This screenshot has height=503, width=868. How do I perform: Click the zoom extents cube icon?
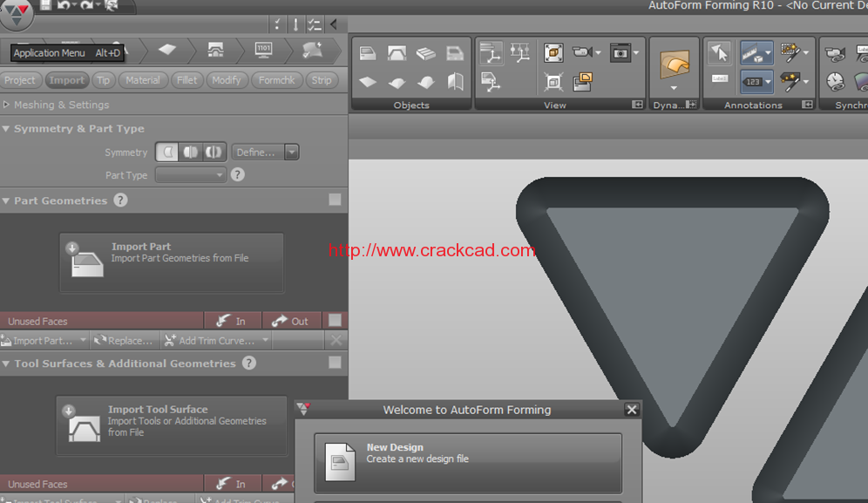(553, 82)
